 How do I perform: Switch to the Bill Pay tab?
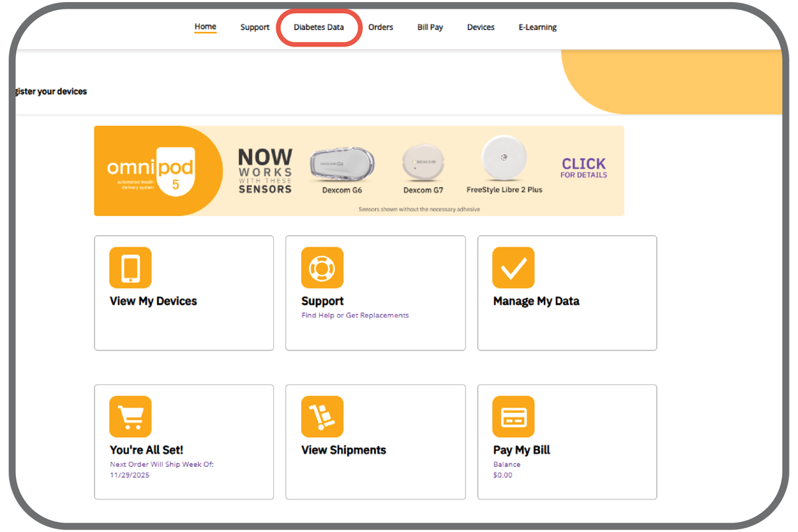pyautogui.click(x=430, y=28)
